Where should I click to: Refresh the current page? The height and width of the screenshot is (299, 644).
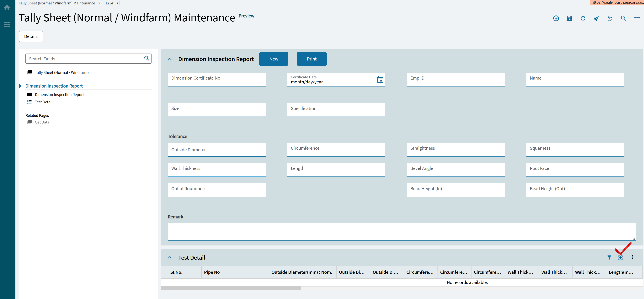583,18
